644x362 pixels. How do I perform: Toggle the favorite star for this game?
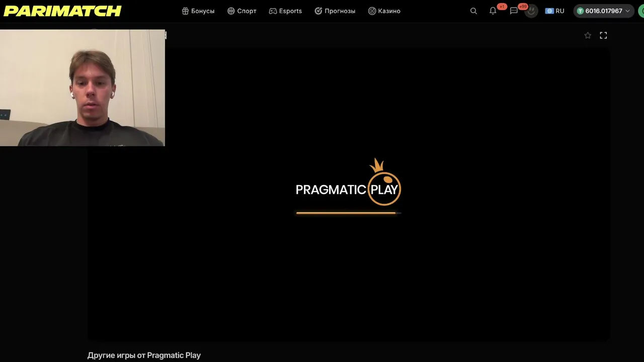pos(588,35)
